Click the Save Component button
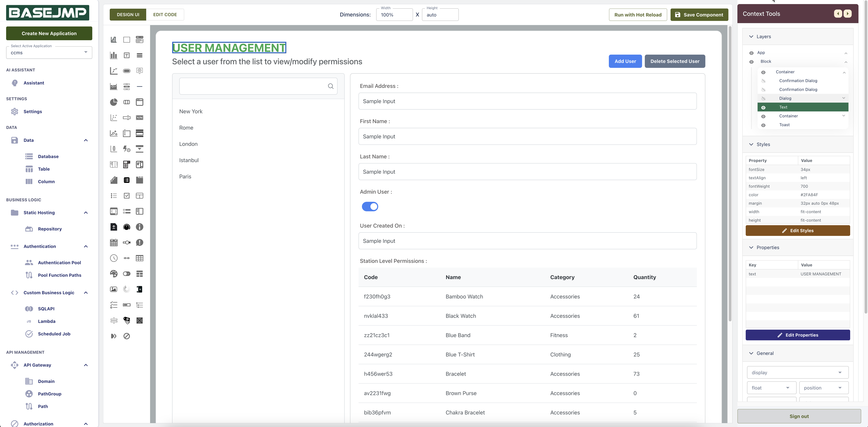Image resolution: width=868 pixels, height=427 pixels. 699,14
